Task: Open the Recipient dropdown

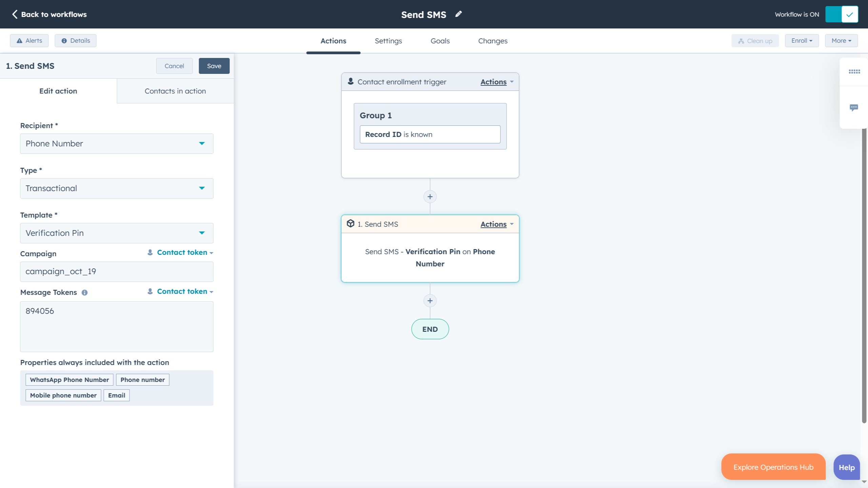Action: 117,144
